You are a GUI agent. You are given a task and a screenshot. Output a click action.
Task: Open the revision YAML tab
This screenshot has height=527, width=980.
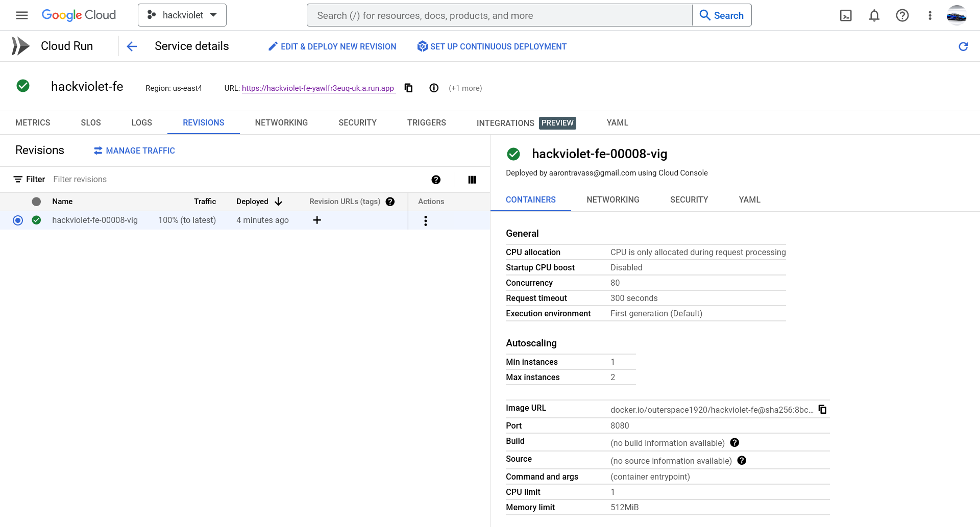tap(750, 200)
